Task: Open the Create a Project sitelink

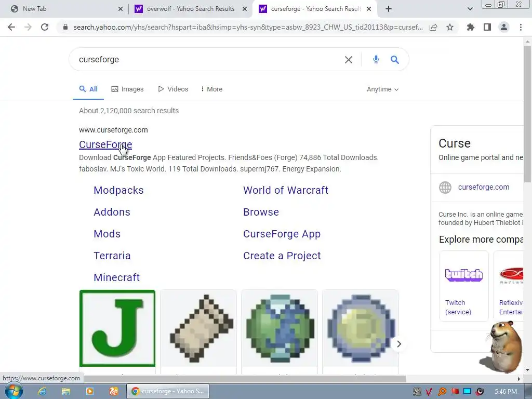Action: (x=282, y=256)
